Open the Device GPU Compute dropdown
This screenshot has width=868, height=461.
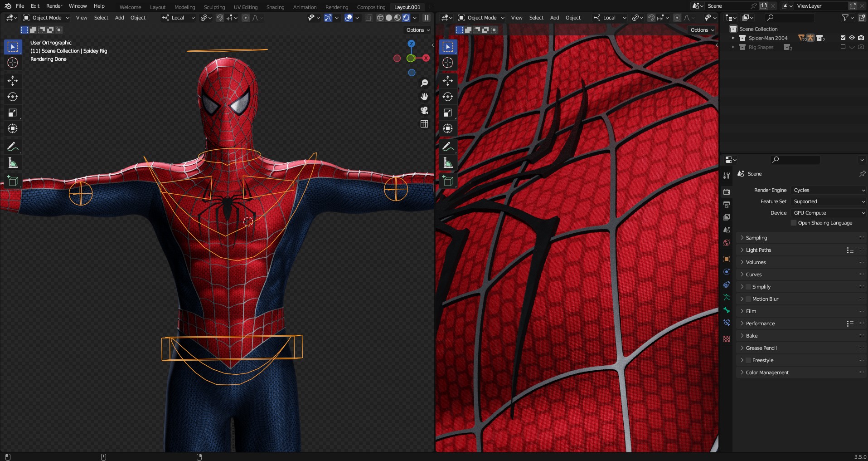click(x=829, y=213)
